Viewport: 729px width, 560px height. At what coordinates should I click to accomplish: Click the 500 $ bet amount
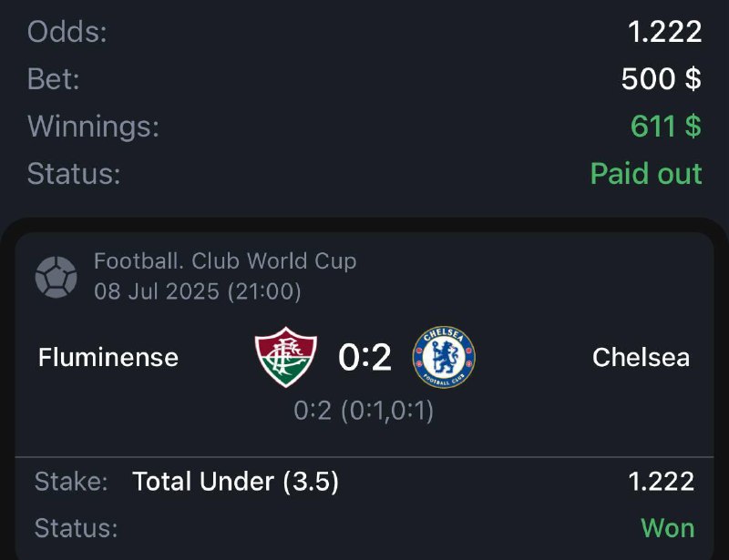[x=661, y=79]
